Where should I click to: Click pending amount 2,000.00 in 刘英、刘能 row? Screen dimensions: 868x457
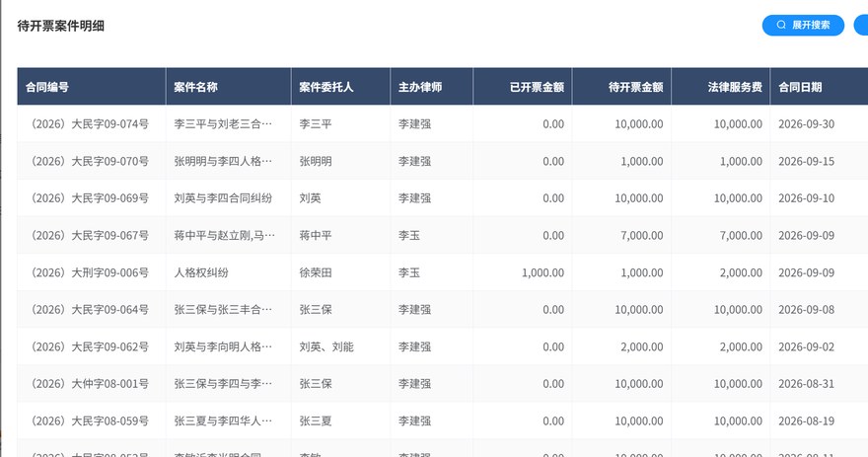[x=642, y=346]
